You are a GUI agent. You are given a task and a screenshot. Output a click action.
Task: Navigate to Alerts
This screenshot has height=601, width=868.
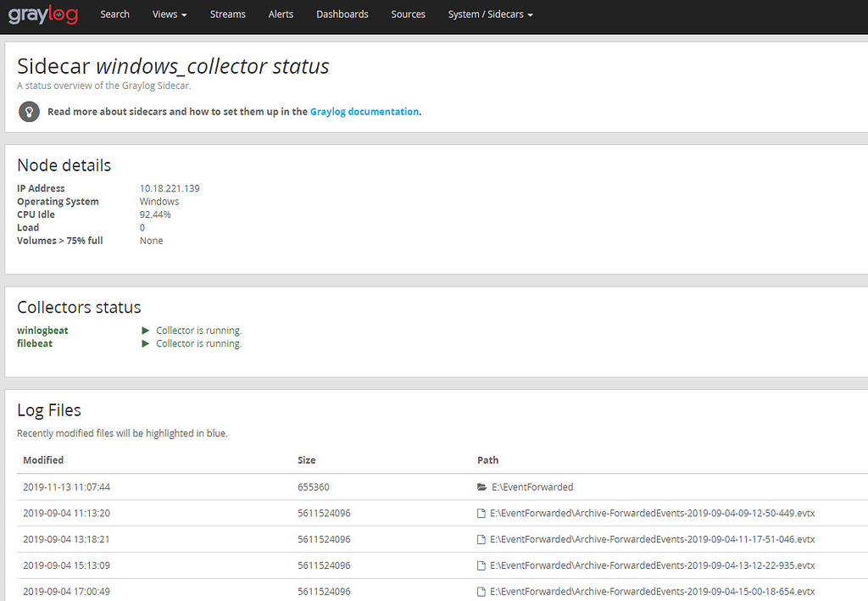tap(281, 14)
